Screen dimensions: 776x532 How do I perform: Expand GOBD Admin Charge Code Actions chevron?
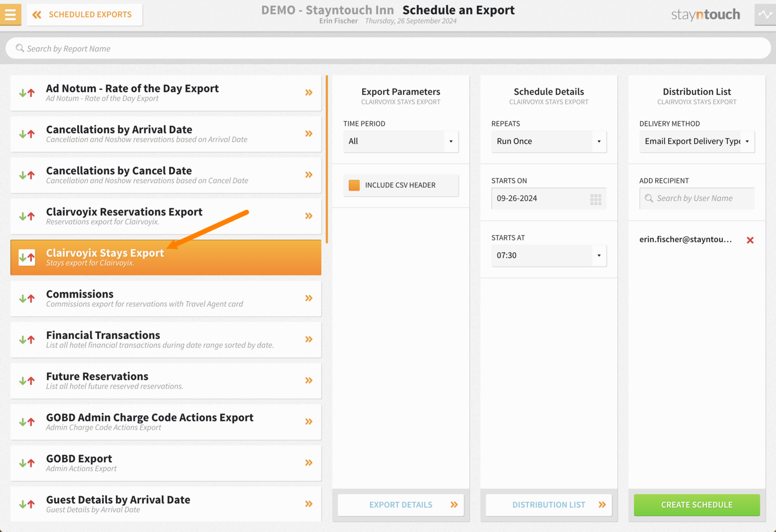click(309, 421)
